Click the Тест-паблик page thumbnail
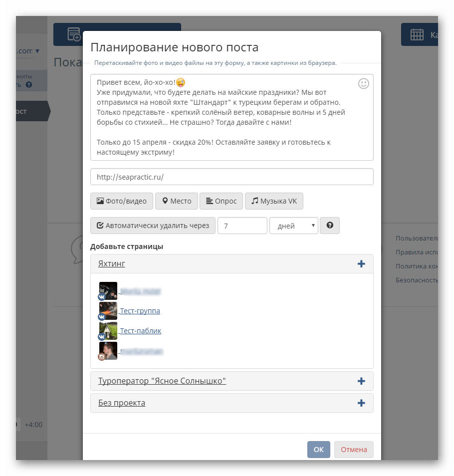The height and width of the screenshot is (476, 454). click(108, 331)
